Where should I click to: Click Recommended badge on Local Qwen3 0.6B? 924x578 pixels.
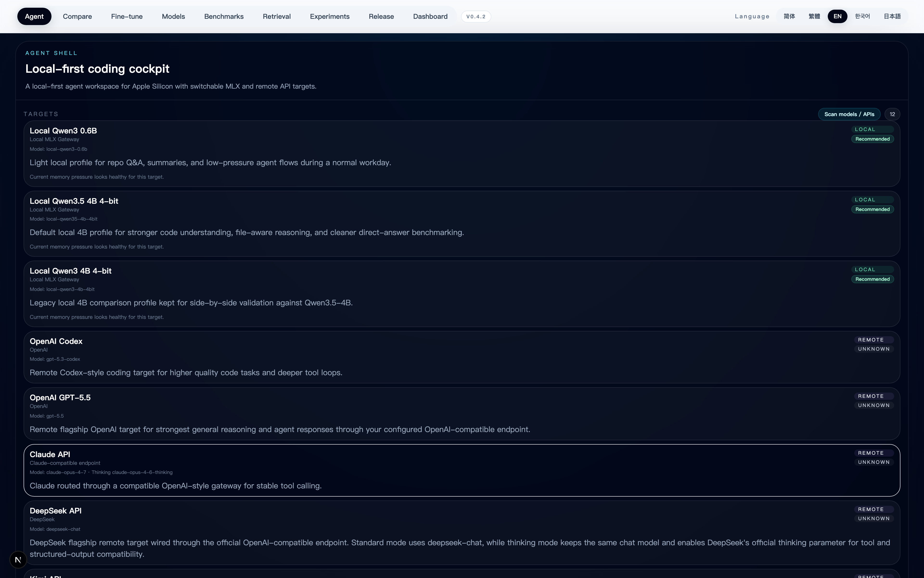pyautogui.click(x=873, y=139)
